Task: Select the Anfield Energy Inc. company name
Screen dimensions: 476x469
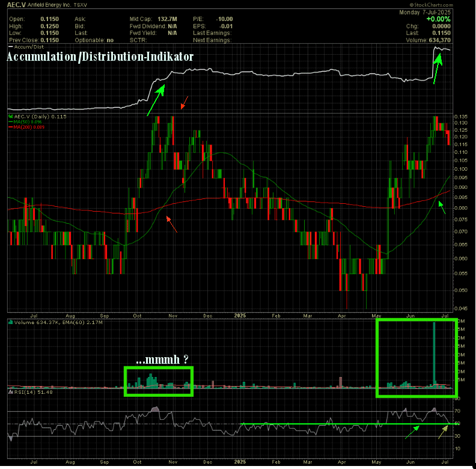Action: [x=49, y=5]
